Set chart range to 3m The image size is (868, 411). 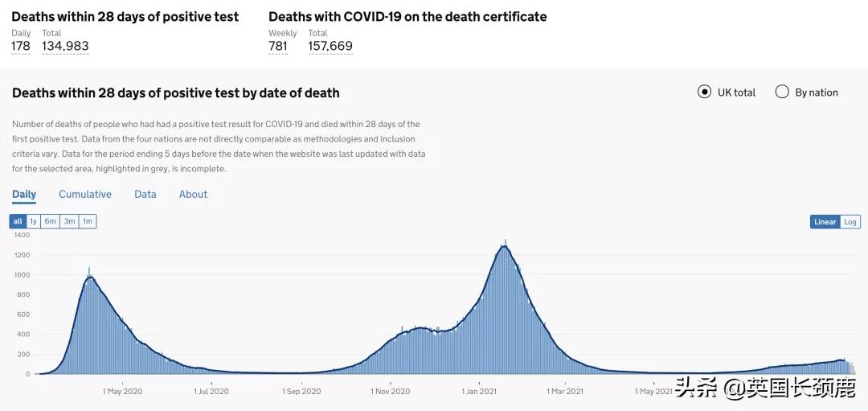pos(70,221)
